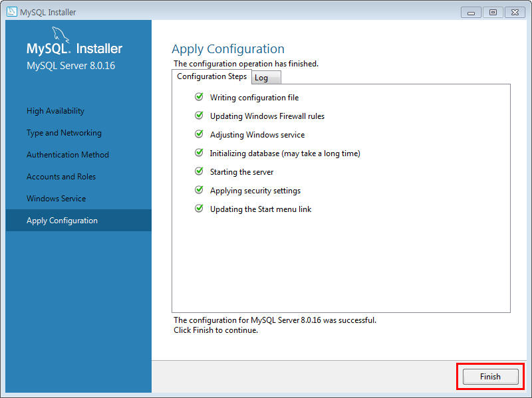
Task: Click 'MySQL Server 8.0.16' sidebar version label
Action: pos(71,66)
